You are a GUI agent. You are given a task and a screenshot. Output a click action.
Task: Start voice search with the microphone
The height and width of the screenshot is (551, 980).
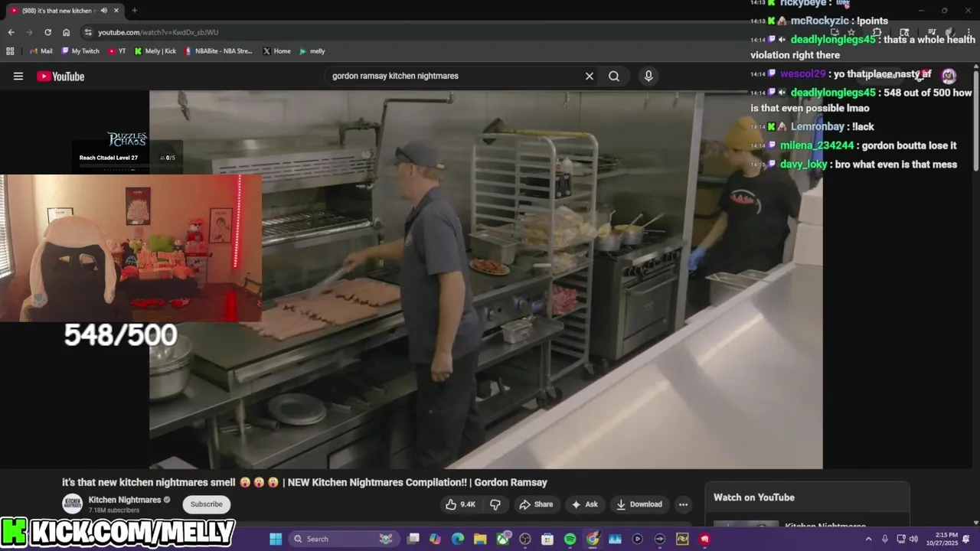pos(648,76)
